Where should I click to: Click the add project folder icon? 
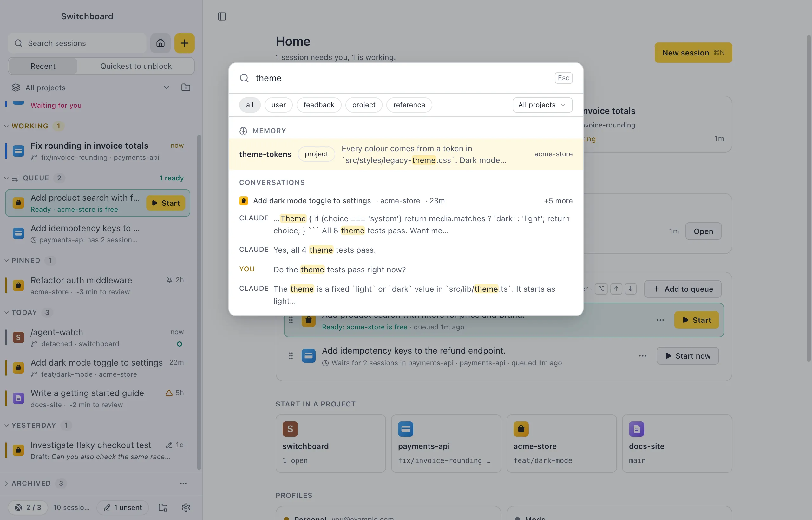click(186, 88)
